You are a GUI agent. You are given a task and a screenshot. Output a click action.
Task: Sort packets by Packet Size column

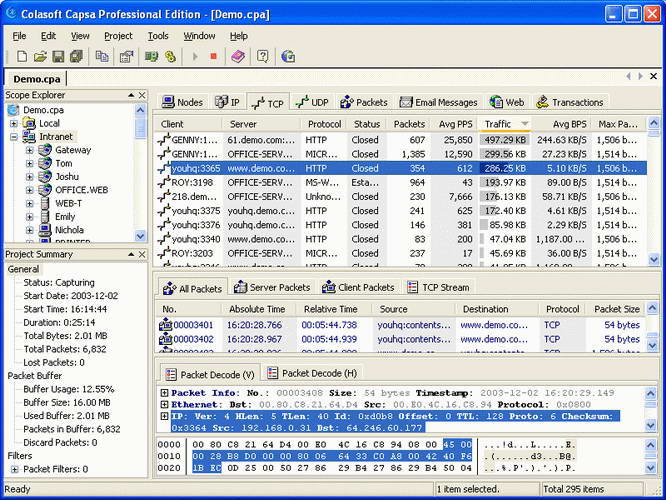pos(616,309)
